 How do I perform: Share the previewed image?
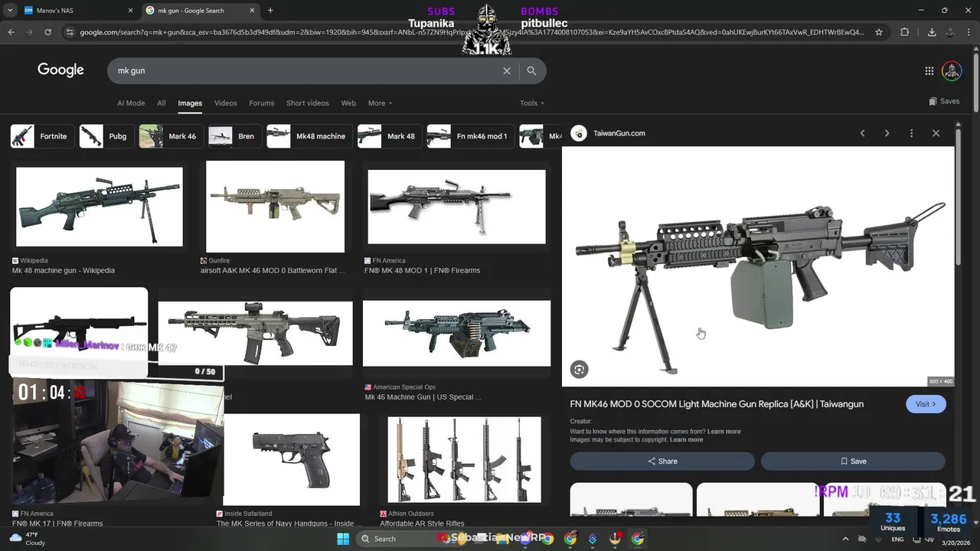click(x=662, y=461)
